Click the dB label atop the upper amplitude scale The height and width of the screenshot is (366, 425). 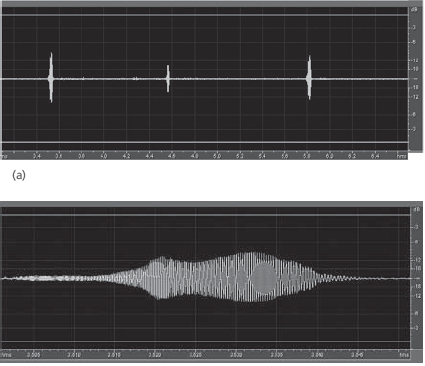pyautogui.click(x=414, y=10)
